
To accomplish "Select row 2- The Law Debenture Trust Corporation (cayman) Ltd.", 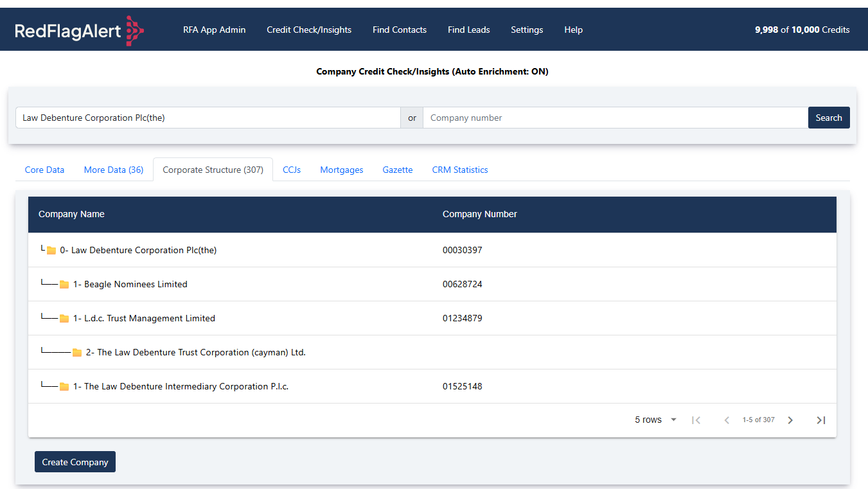I will (x=432, y=352).
